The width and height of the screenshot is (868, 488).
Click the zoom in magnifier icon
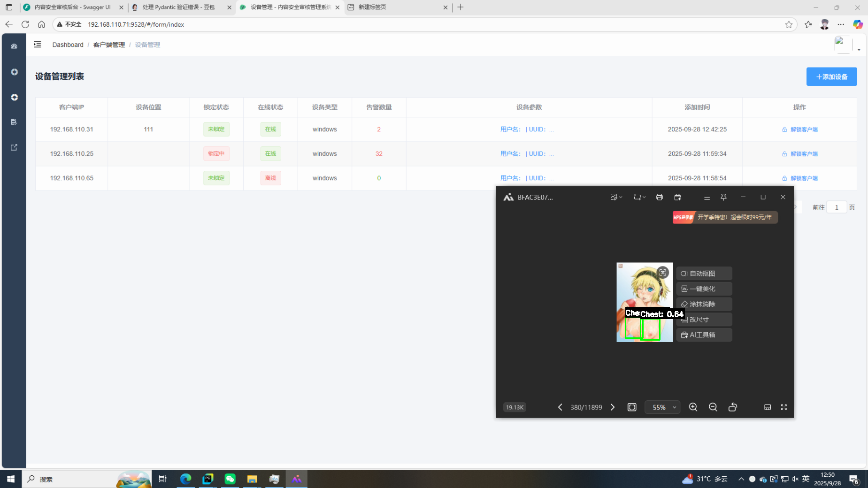point(693,407)
